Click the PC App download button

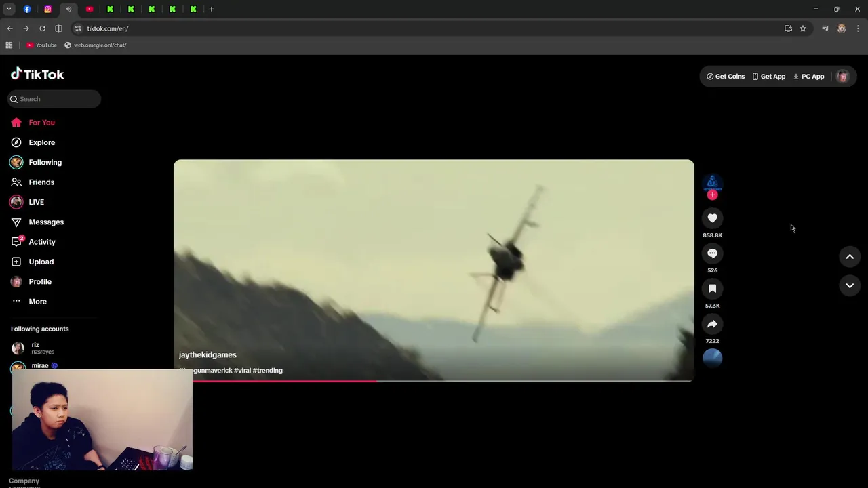[x=809, y=77]
